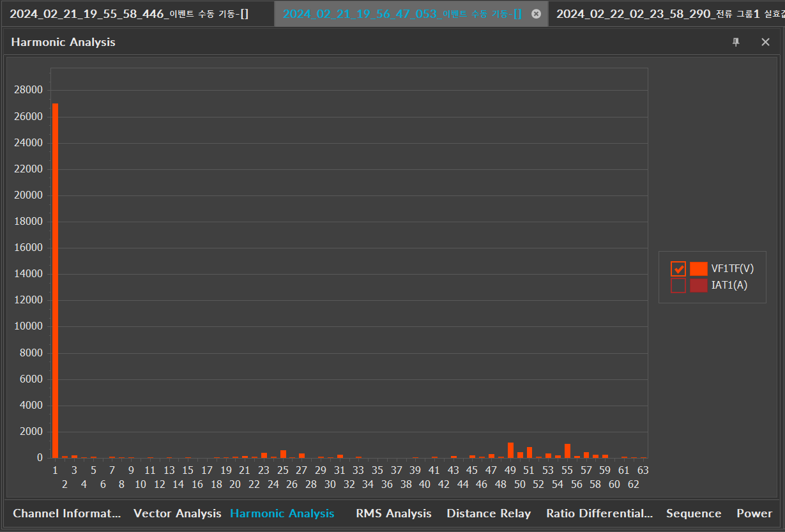Click the 55th harmonic bar

coord(567,451)
